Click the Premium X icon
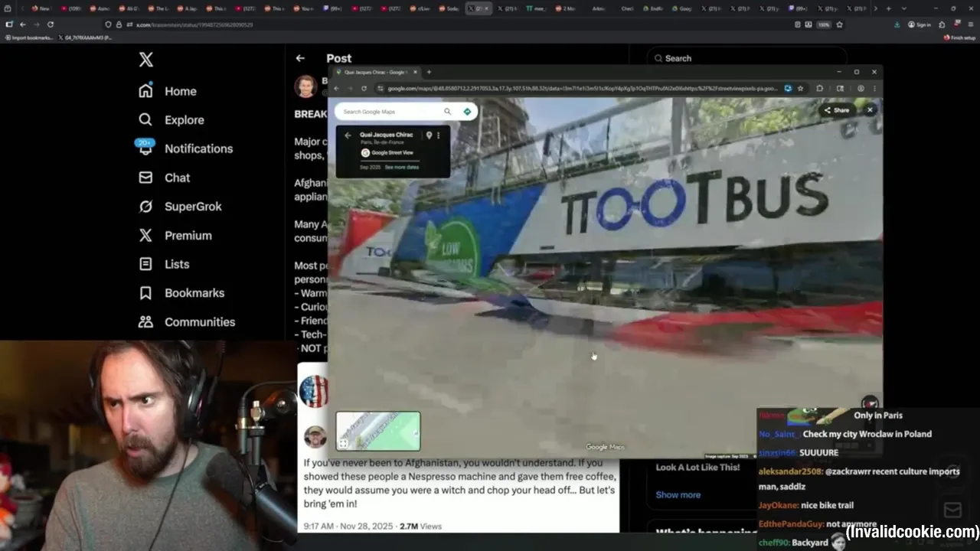Viewport: 980px width, 551px height. point(145,236)
